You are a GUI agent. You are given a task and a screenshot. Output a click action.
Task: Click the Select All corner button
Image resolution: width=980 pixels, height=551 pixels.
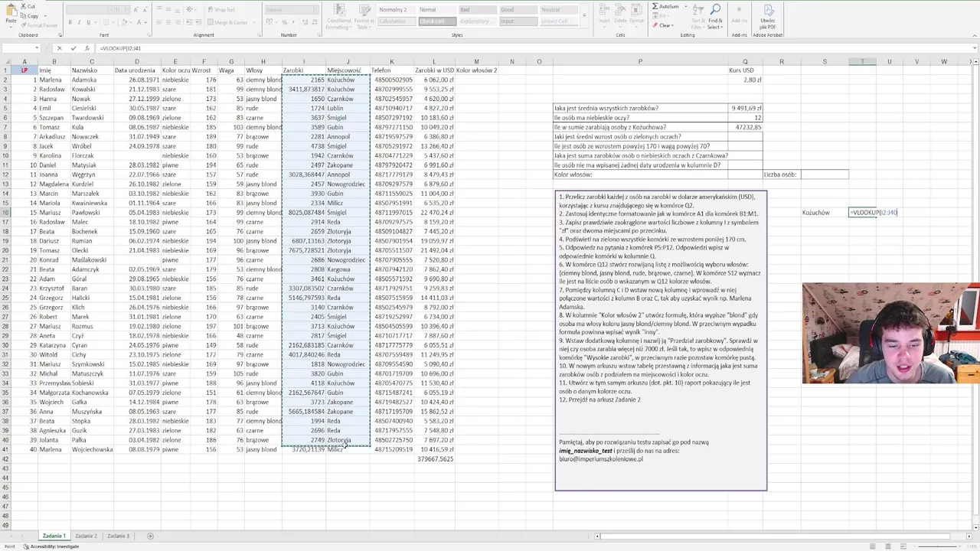point(5,61)
